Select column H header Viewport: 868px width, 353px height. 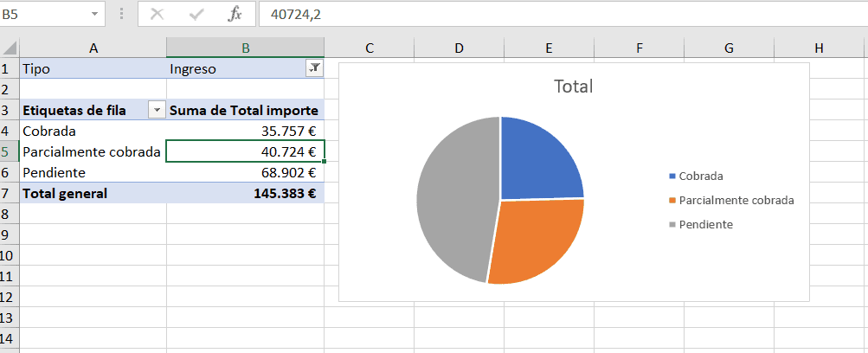(x=819, y=48)
